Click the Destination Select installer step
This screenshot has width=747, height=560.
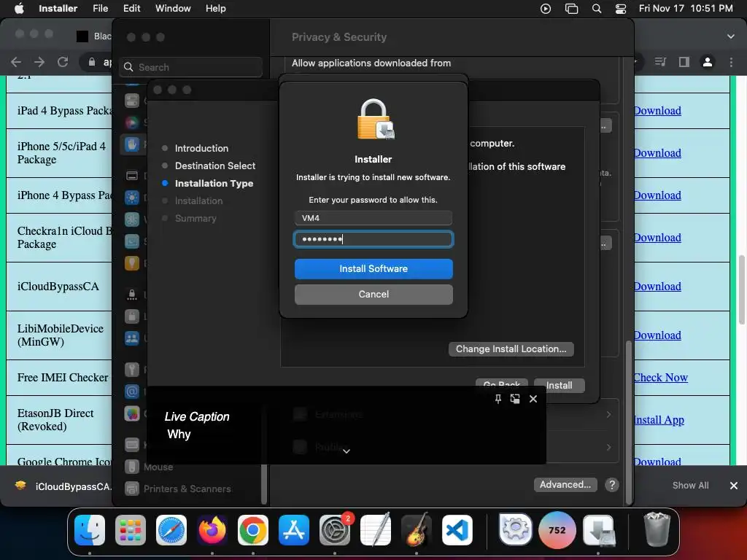[x=215, y=166]
